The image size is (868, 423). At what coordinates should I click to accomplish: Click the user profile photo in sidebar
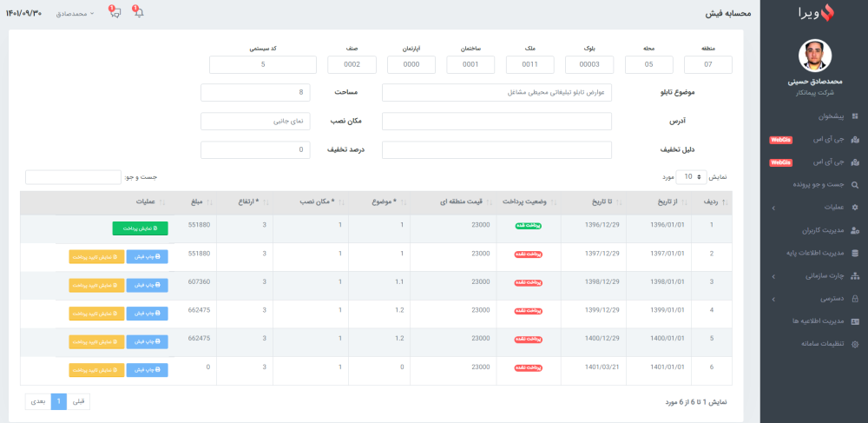coord(813,57)
